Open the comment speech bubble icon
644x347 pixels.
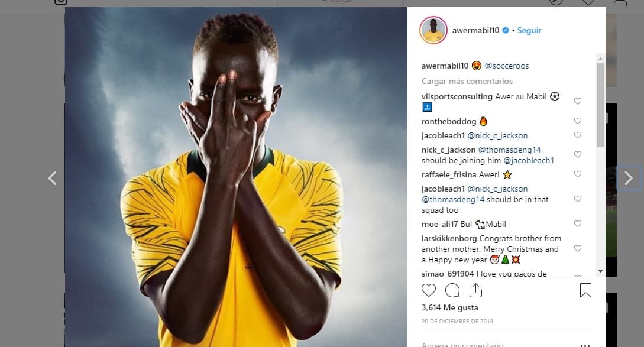point(452,290)
